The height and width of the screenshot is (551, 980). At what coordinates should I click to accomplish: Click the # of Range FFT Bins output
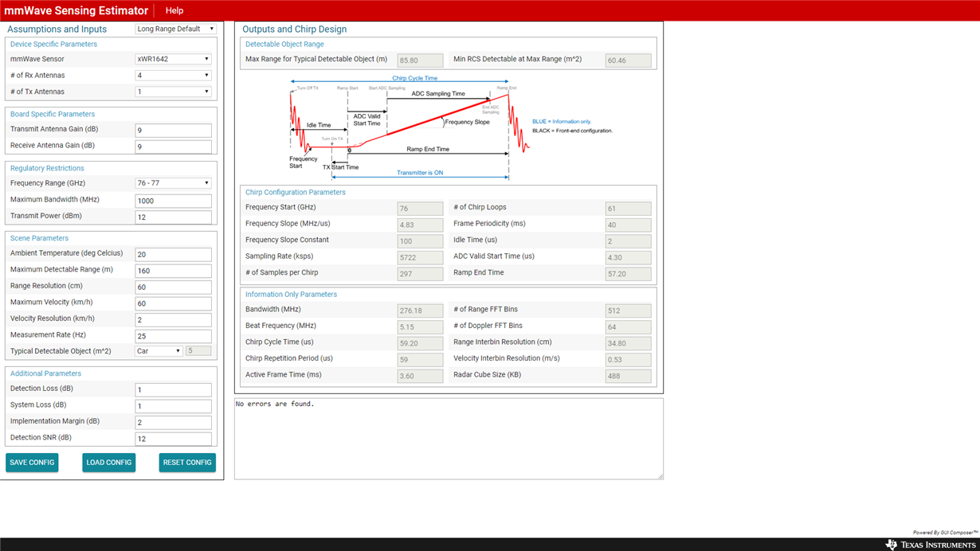point(628,311)
